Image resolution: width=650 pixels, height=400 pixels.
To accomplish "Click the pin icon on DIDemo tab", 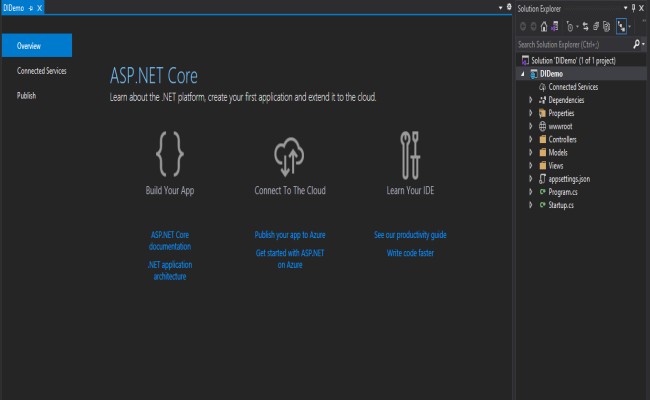I will 31,8.
